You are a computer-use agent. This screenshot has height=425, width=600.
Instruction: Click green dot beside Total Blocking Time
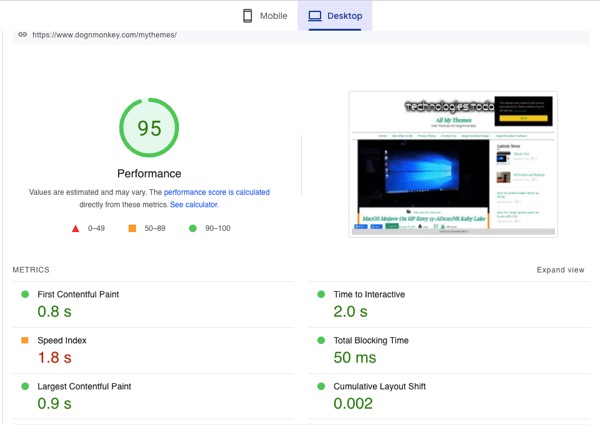321,340
